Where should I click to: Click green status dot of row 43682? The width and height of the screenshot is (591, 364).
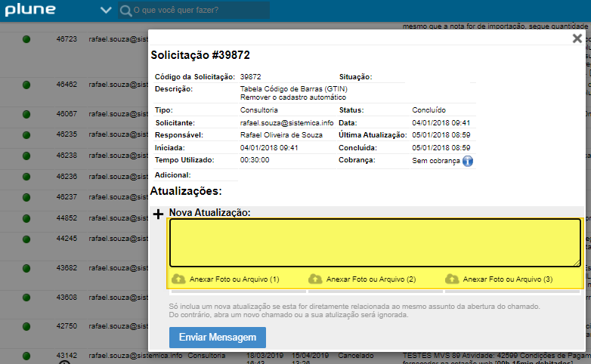tap(26, 268)
